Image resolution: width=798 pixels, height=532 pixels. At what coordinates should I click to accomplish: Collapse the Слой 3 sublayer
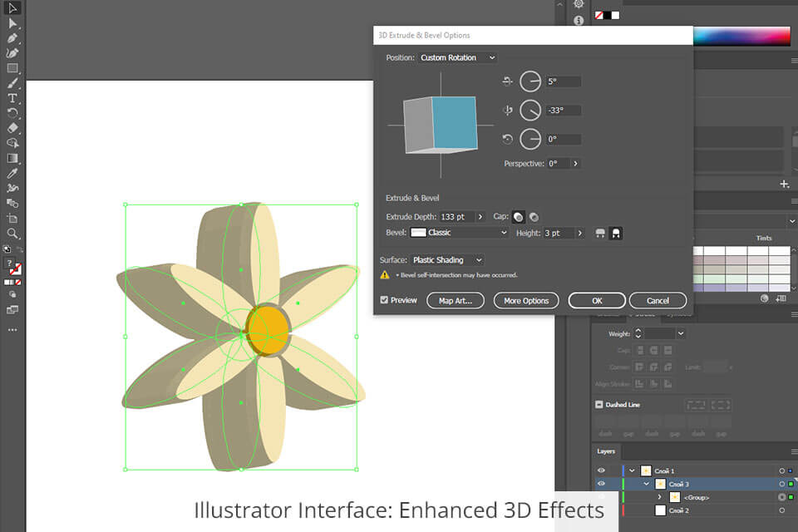pos(647,484)
